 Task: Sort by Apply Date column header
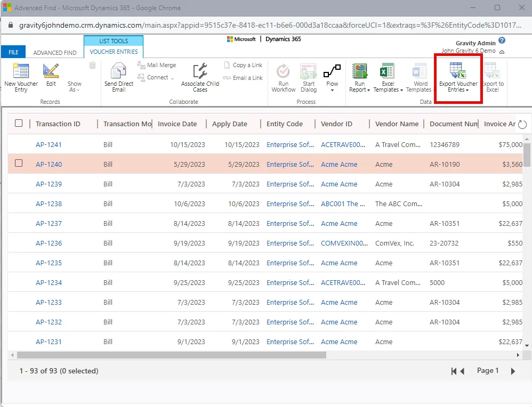click(230, 124)
